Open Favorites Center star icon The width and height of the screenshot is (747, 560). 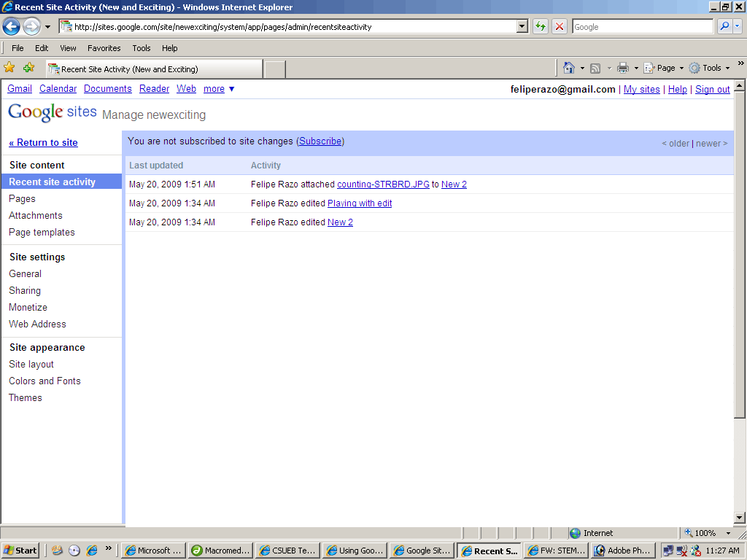[x=9, y=68]
